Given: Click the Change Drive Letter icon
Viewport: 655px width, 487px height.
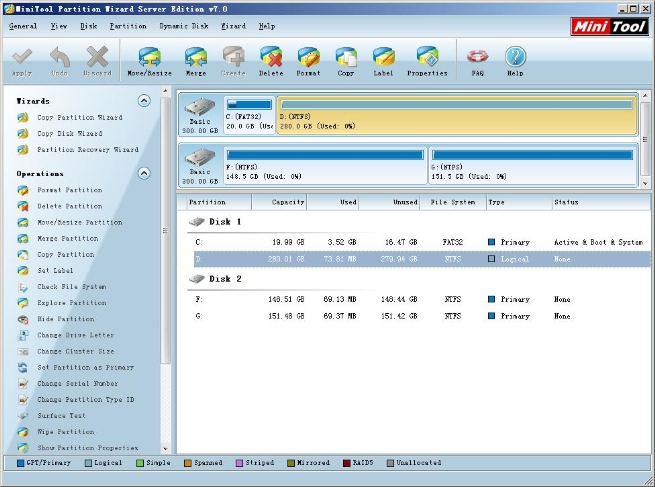Looking at the screenshot, I should pyautogui.click(x=23, y=335).
